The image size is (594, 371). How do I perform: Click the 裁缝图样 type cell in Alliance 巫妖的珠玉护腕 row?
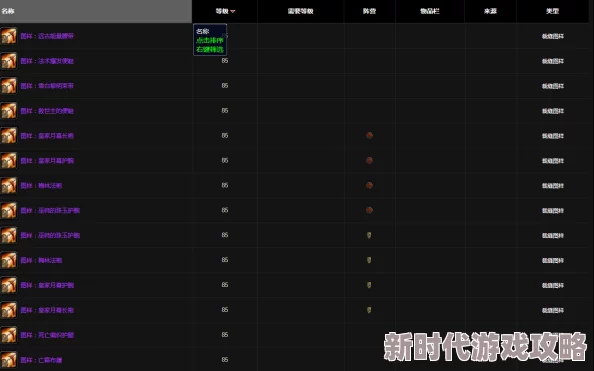coord(553,235)
